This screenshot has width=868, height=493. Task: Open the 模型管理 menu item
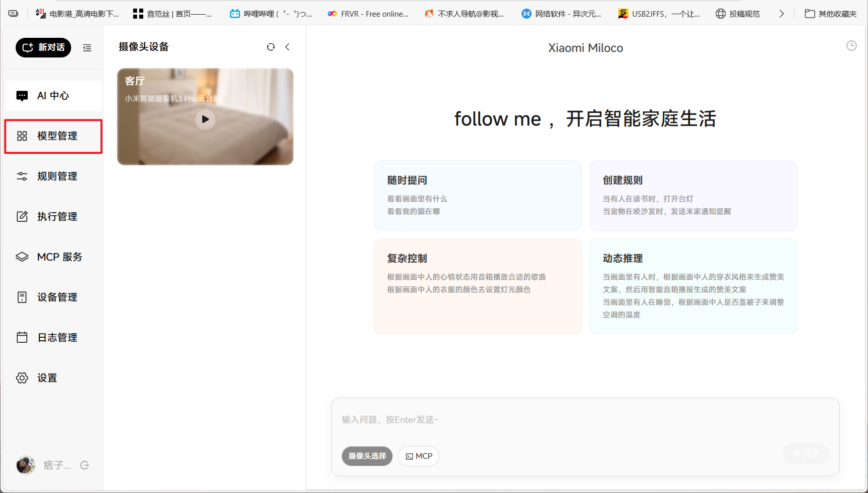[x=53, y=136]
